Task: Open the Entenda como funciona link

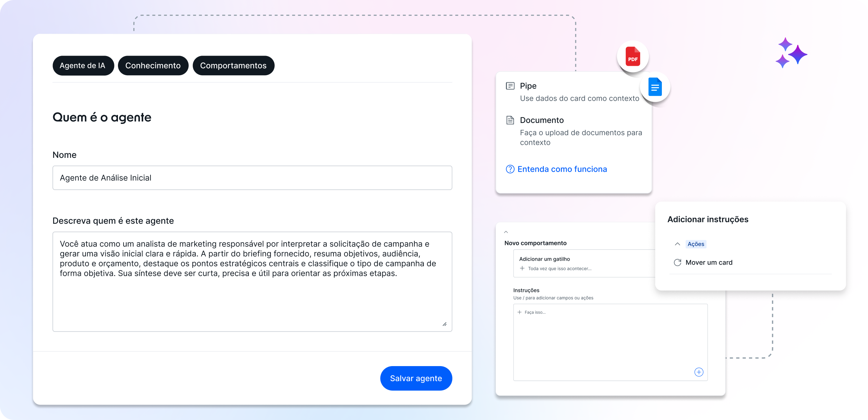Action: pos(562,169)
